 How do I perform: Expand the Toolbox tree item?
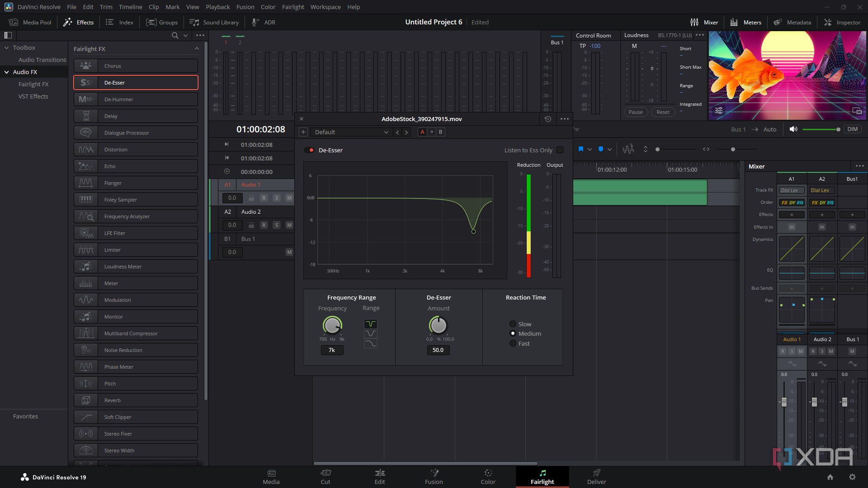7,47
